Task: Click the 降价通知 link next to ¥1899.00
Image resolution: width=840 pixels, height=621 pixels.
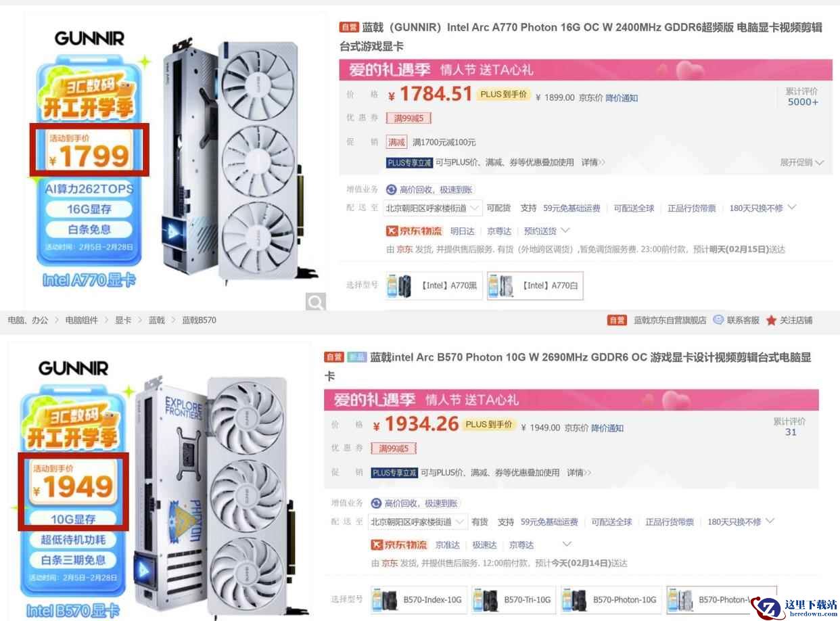Action: tap(621, 98)
